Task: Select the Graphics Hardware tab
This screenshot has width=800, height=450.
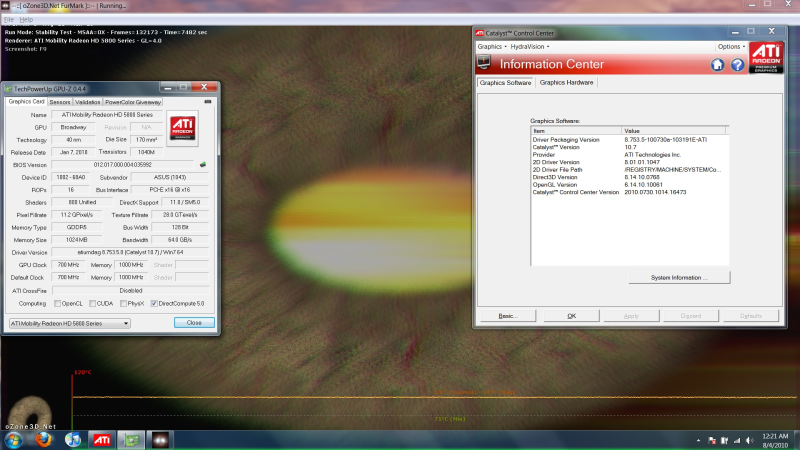Action: click(566, 83)
